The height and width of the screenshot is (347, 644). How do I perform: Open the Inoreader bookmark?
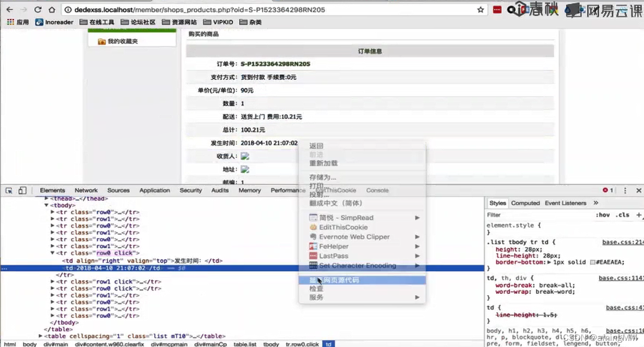(x=55, y=22)
